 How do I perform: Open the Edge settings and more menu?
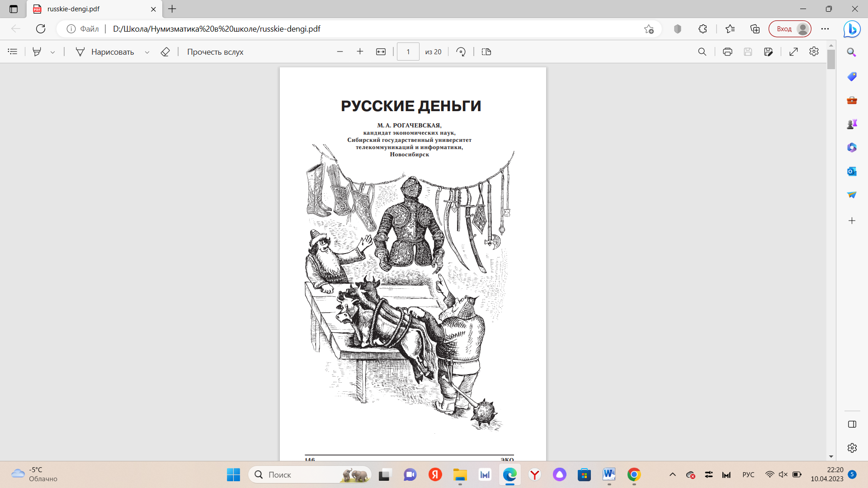point(825,29)
